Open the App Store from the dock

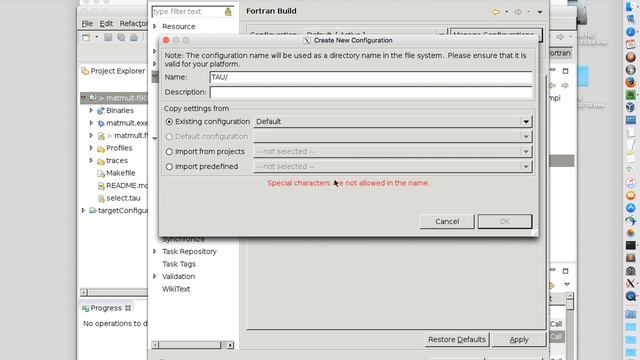coord(631,208)
